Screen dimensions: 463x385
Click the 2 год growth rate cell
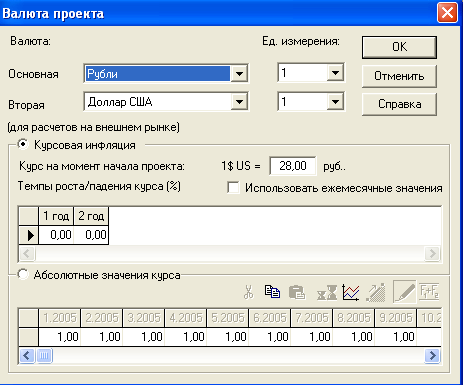click(x=91, y=235)
